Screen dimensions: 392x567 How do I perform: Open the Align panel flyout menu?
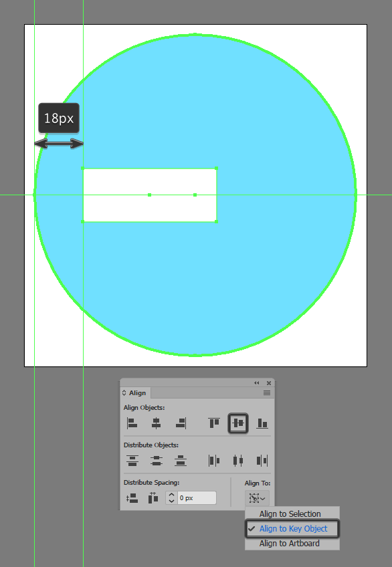[267, 392]
